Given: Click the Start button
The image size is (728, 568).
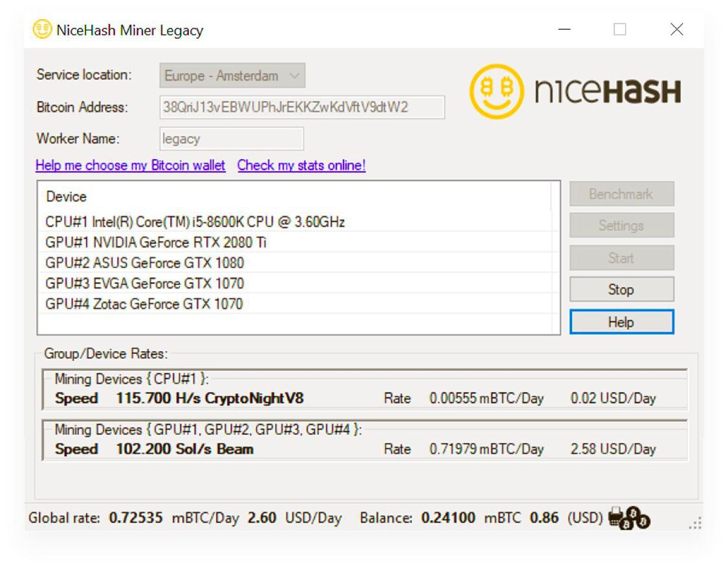Looking at the screenshot, I should 621,257.
